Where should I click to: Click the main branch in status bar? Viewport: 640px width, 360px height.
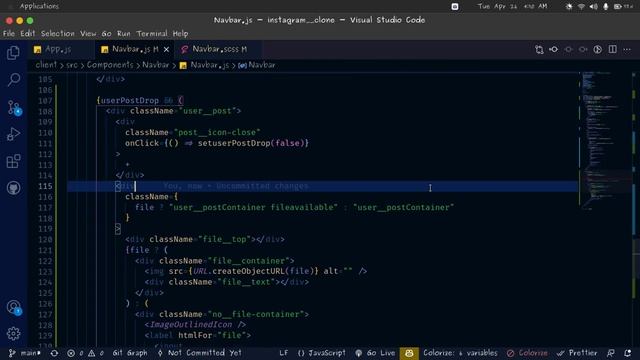24,353
